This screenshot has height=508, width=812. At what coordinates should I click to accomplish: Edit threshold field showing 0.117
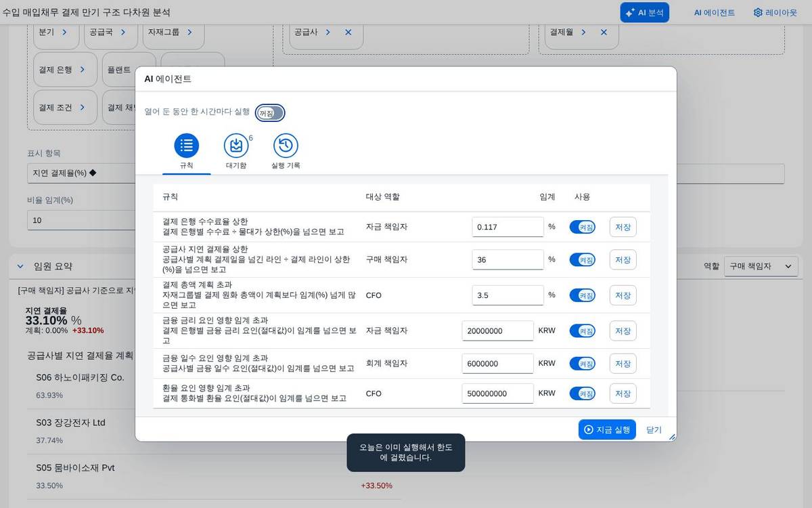507,227
